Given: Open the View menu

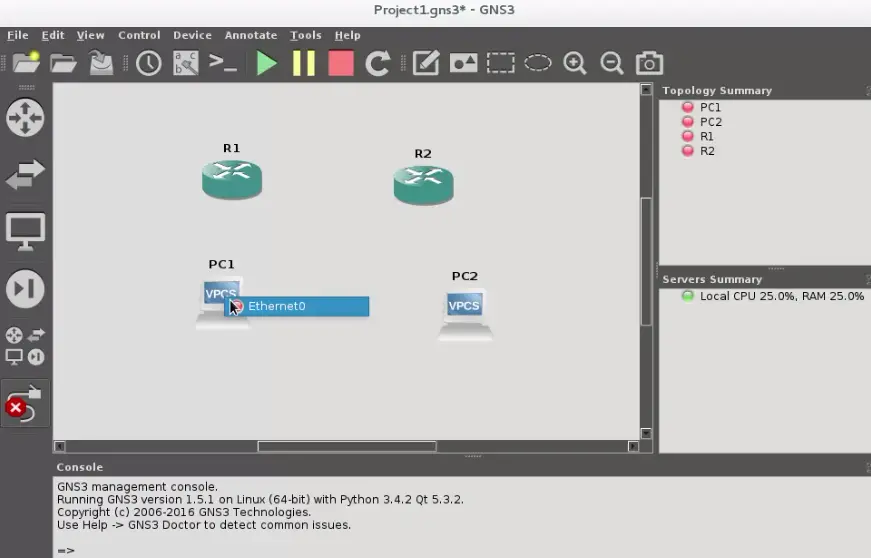Looking at the screenshot, I should [91, 35].
